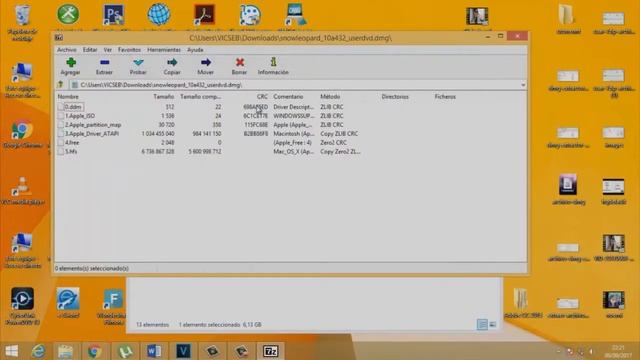Screen dimensions: 640x360
Task: Click the Windows Start button
Action: (x=11, y=351)
